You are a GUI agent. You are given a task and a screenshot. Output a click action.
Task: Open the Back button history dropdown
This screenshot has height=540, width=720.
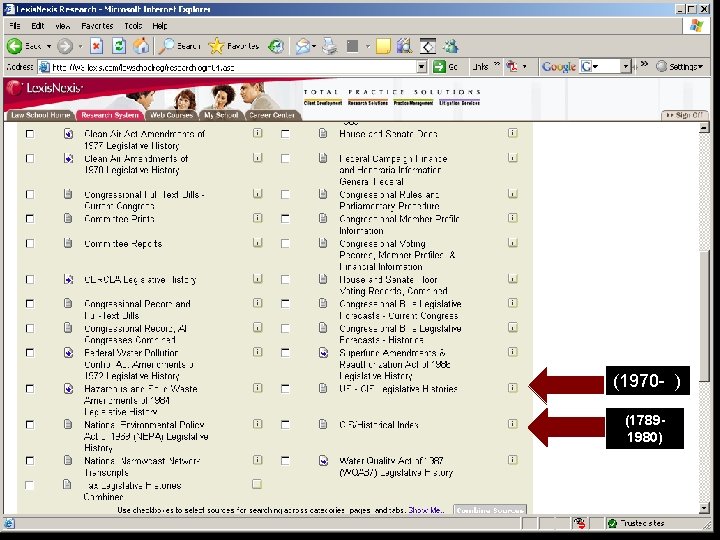(49, 46)
